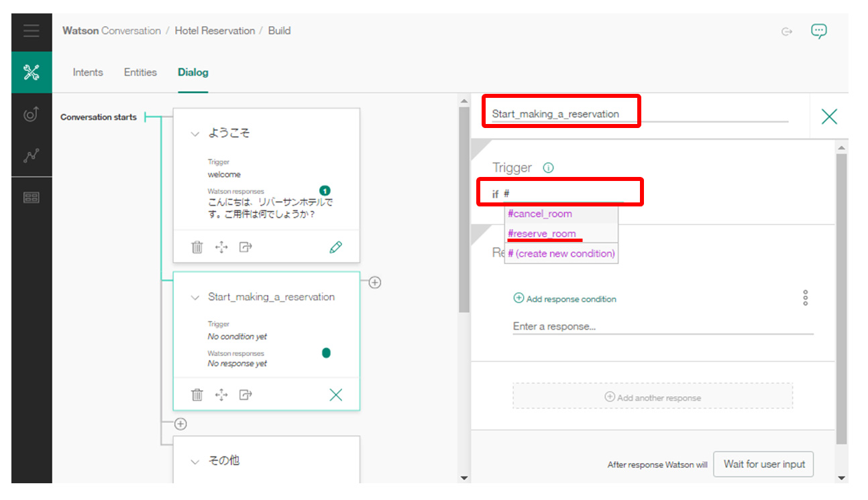Image resolution: width=868 pixels, height=500 pixels.
Task: Open the hamburger navigation menu
Action: coord(32,32)
